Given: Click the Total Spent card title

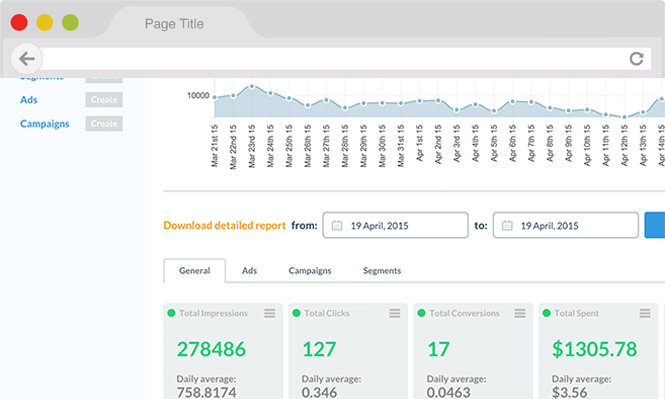Looking at the screenshot, I should [x=576, y=313].
